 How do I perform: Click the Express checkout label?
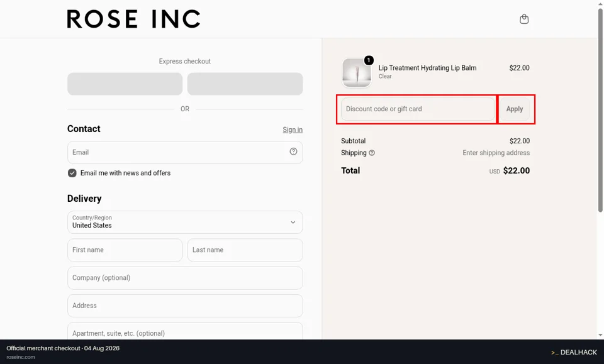185,61
